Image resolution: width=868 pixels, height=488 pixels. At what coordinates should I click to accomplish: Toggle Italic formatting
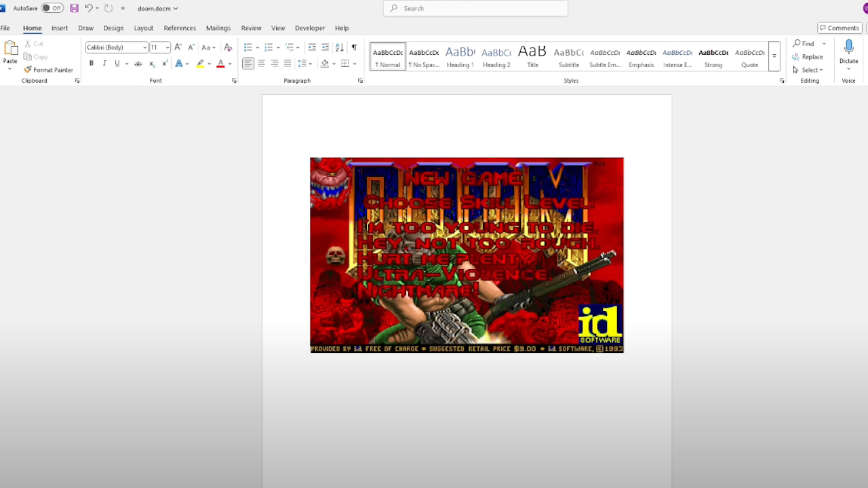tap(104, 64)
